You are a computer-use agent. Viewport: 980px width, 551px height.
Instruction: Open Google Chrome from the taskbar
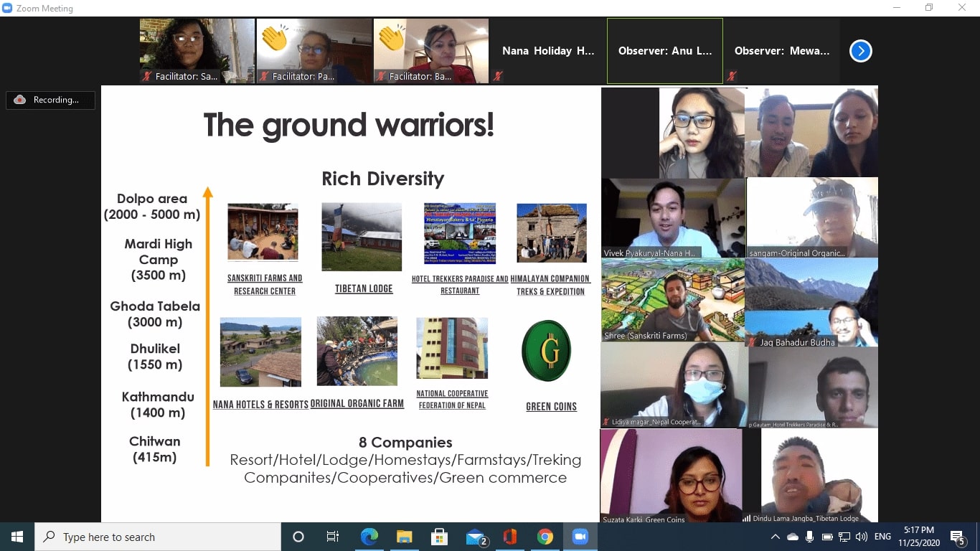point(545,536)
